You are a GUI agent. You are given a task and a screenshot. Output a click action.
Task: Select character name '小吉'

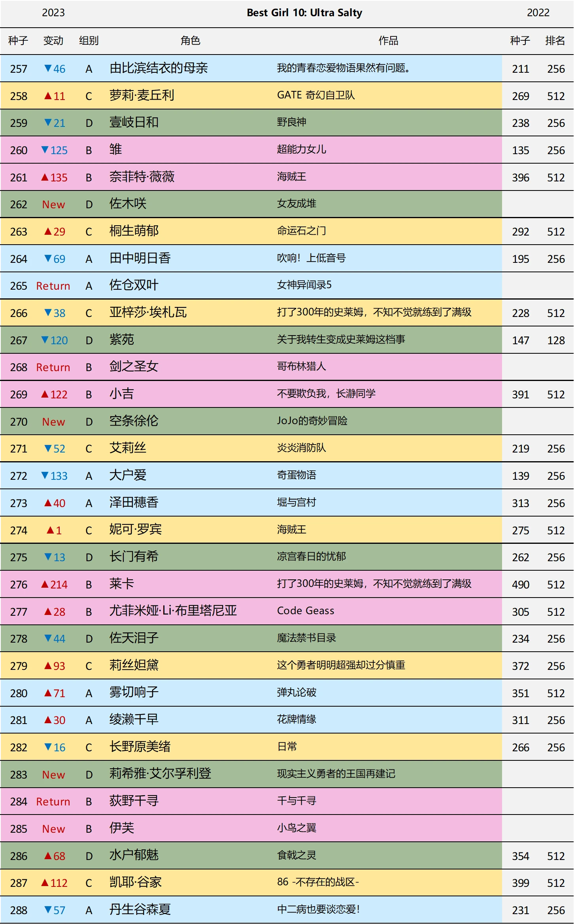122,394
